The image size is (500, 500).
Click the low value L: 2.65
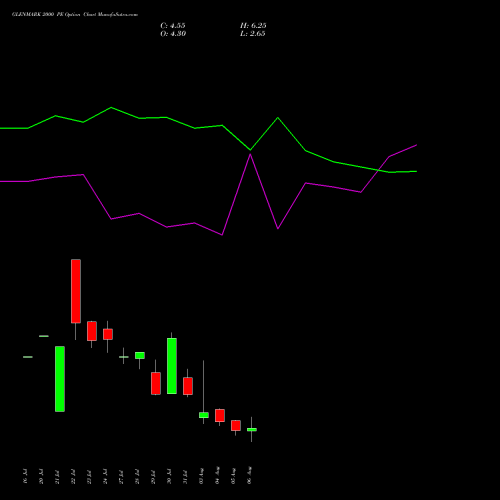pyautogui.click(x=253, y=34)
